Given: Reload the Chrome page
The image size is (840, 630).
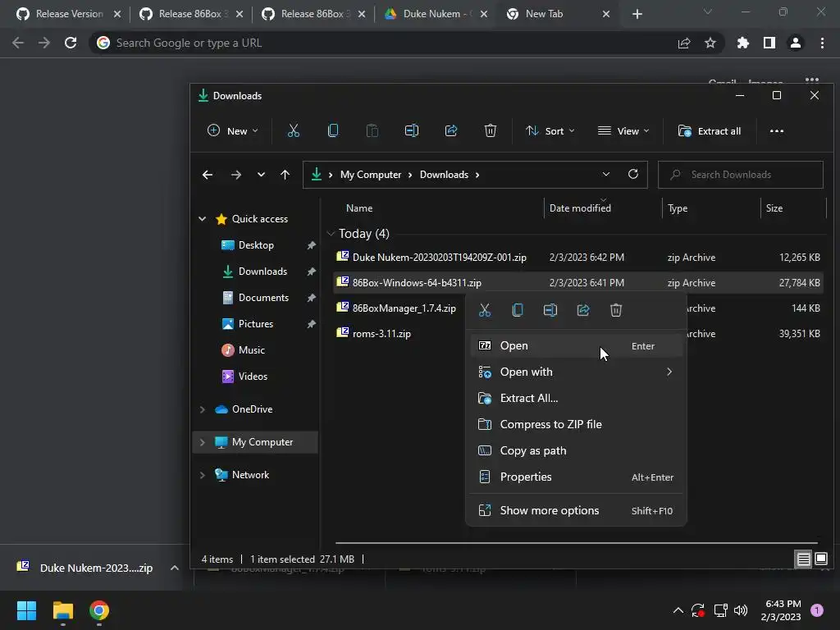Looking at the screenshot, I should click(71, 43).
